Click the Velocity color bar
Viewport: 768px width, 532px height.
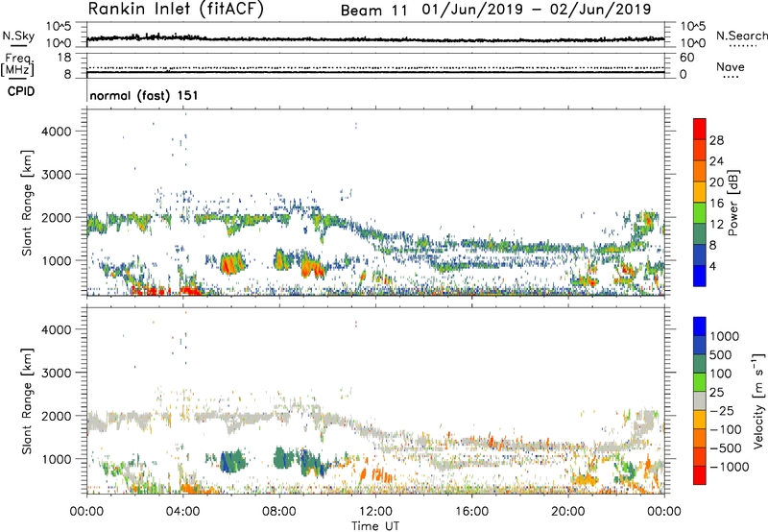700,400
